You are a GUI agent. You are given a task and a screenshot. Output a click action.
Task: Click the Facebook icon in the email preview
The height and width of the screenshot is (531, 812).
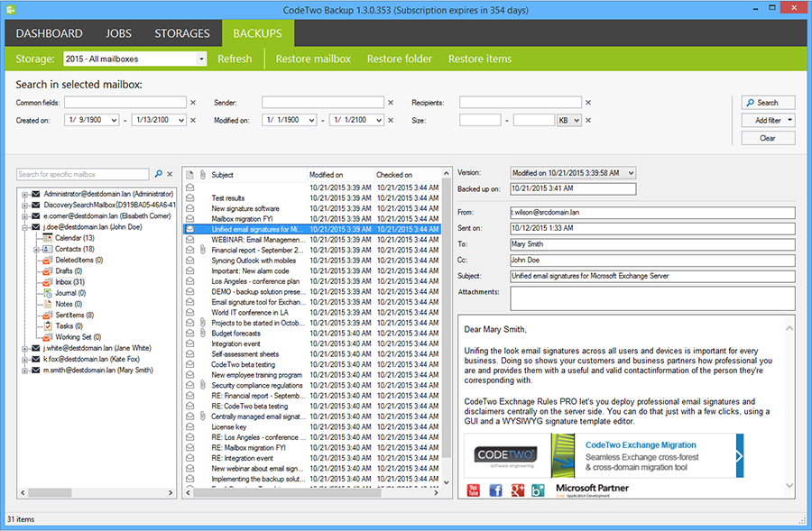coord(495,490)
